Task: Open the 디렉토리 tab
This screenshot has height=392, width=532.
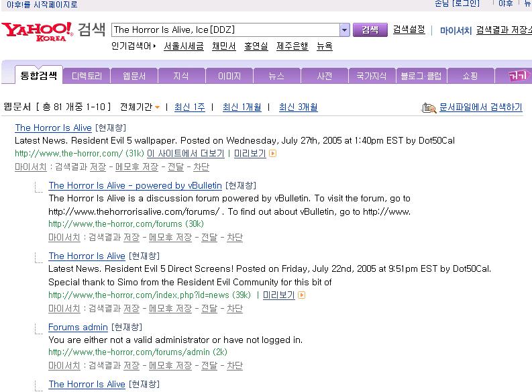Action: (x=87, y=77)
